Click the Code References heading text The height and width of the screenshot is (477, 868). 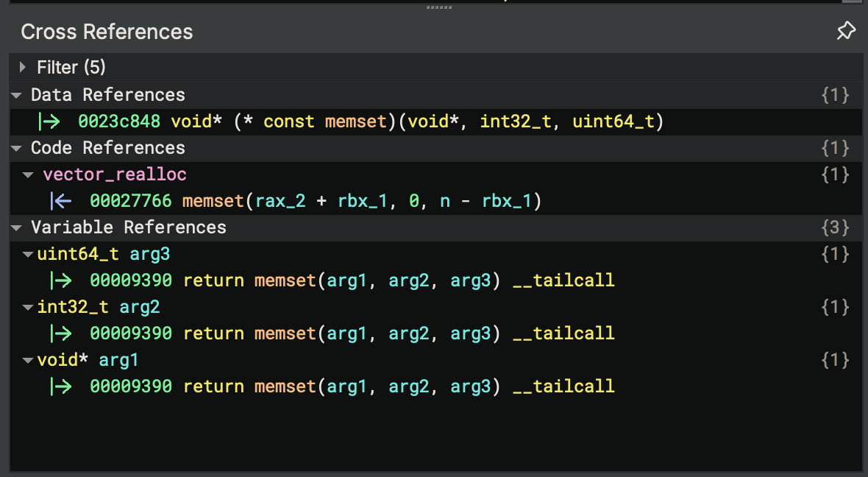point(108,148)
